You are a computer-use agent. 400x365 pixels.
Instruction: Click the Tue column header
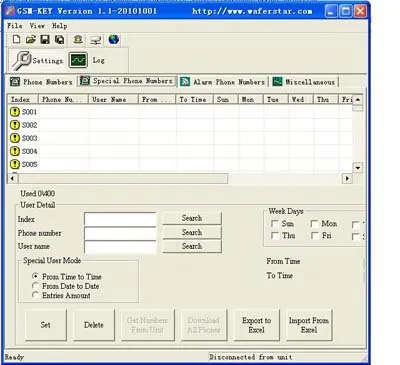[x=276, y=99]
